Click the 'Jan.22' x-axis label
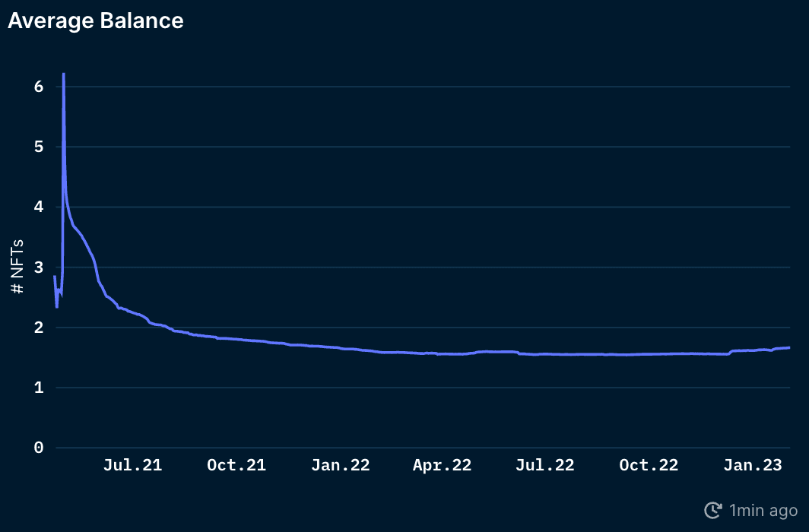Viewport: 809px width, 532px height. point(341,465)
